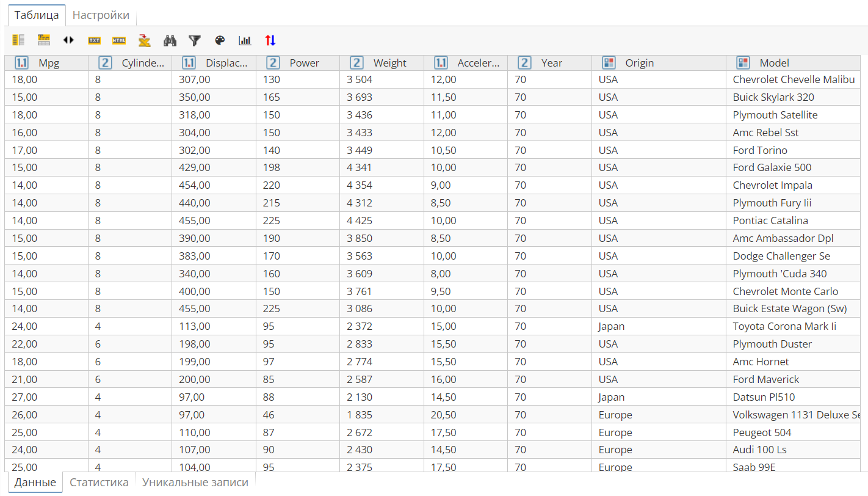
Task: Sort by the Model column header
Action: pyautogui.click(x=794, y=63)
